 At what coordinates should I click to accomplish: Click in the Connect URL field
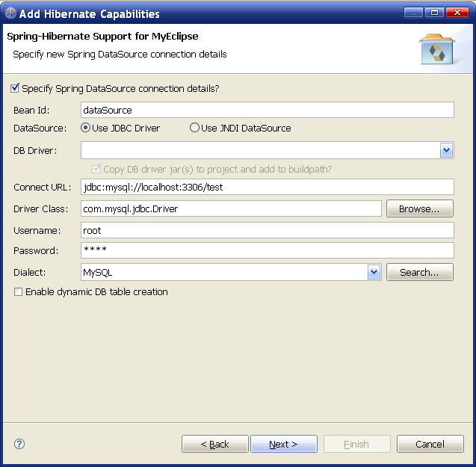[x=268, y=187]
